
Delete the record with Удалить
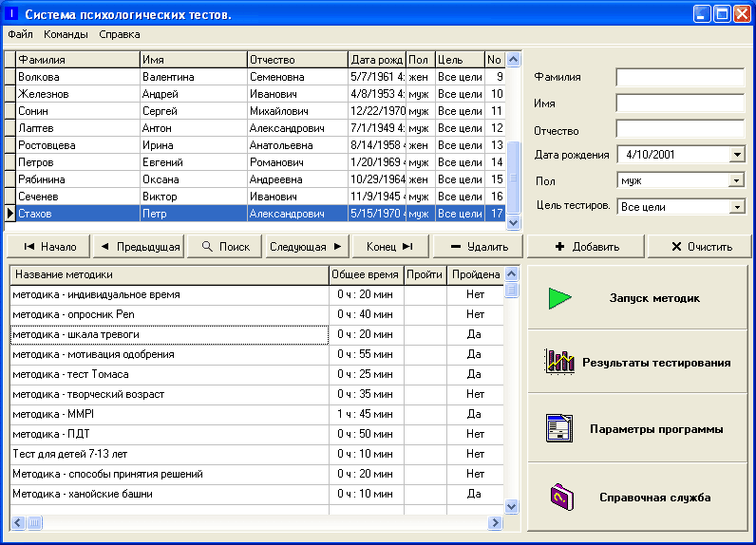[x=479, y=247]
